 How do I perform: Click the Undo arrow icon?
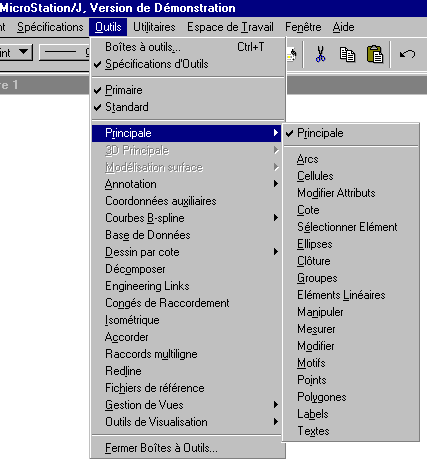pyautogui.click(x=407, y=54)
